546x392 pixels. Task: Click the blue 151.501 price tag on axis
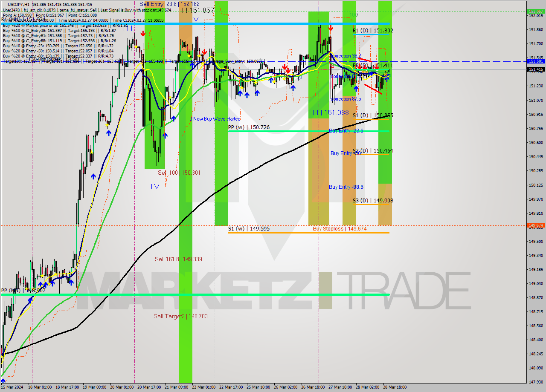(x=536, y=61)
